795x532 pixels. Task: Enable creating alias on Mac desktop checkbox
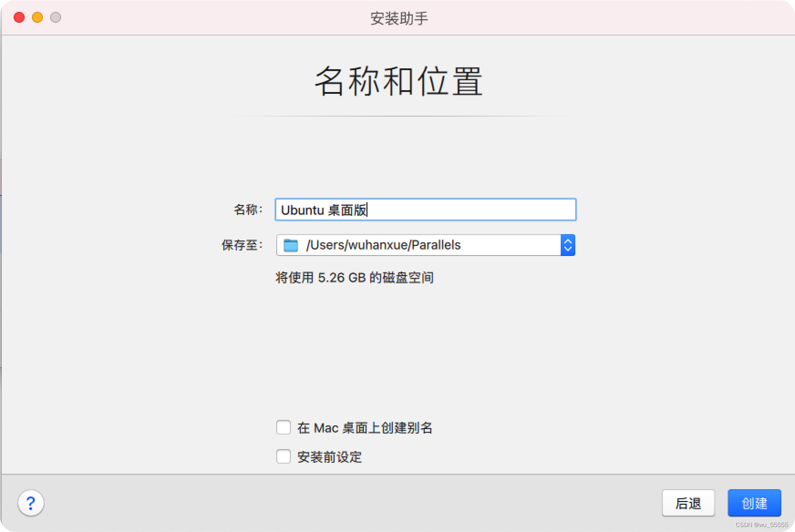tap(284, 427)
